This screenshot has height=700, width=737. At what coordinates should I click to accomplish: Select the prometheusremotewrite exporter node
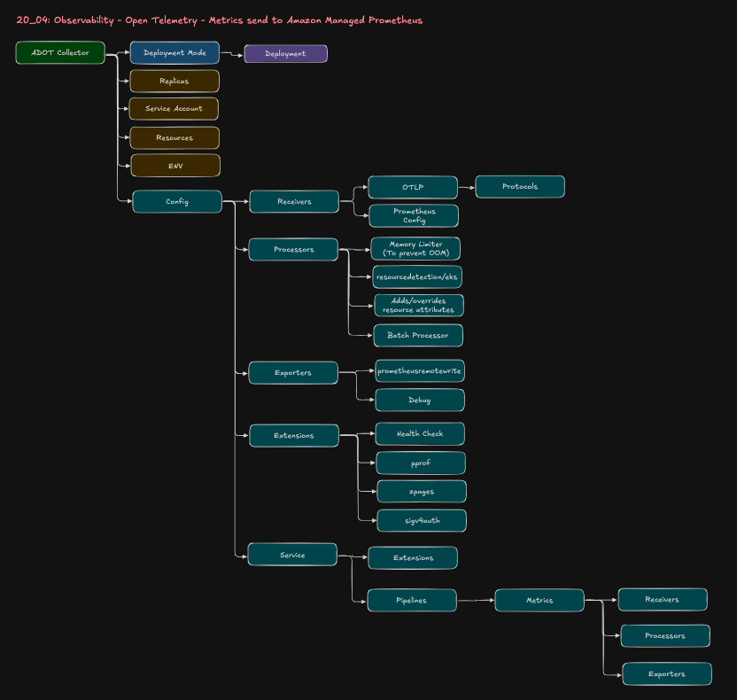[x=419, y=371]
